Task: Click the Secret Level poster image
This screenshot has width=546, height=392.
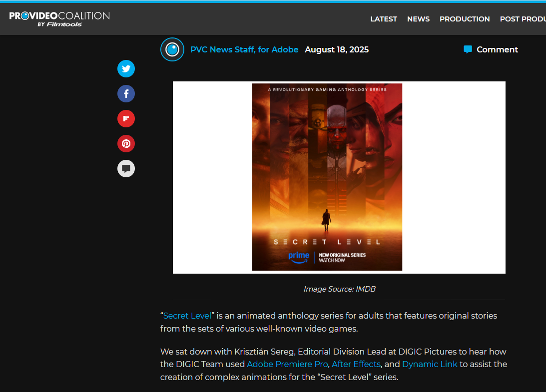Action: (x=327, y=177)
